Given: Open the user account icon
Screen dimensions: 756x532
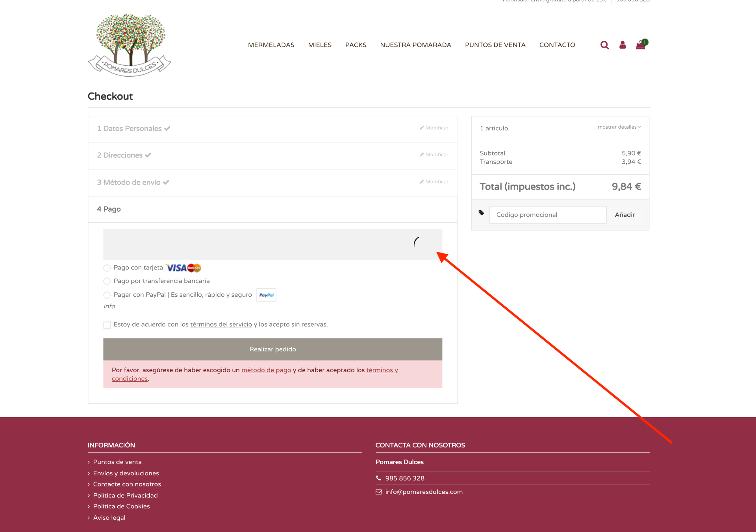Looking at the screenshot, I should (623, 45).
